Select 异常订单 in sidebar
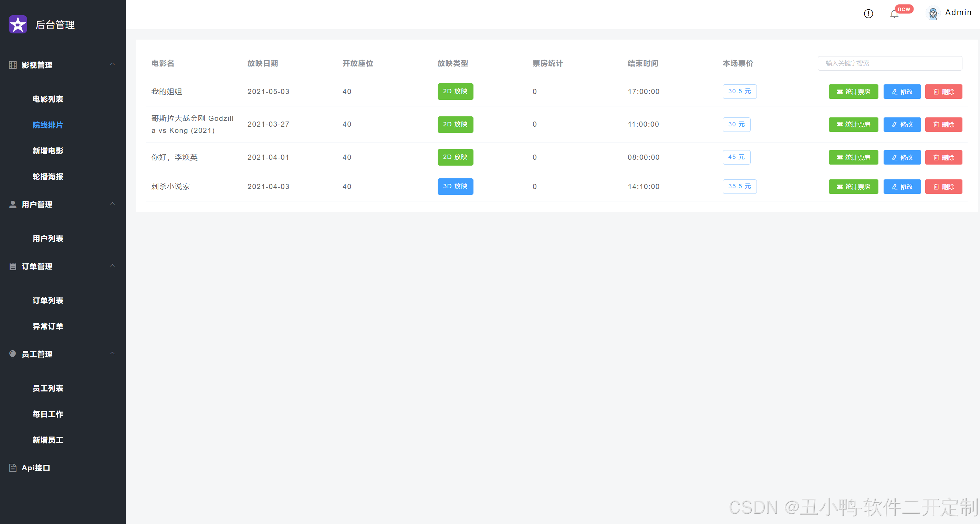 click(x=48, y=326)
